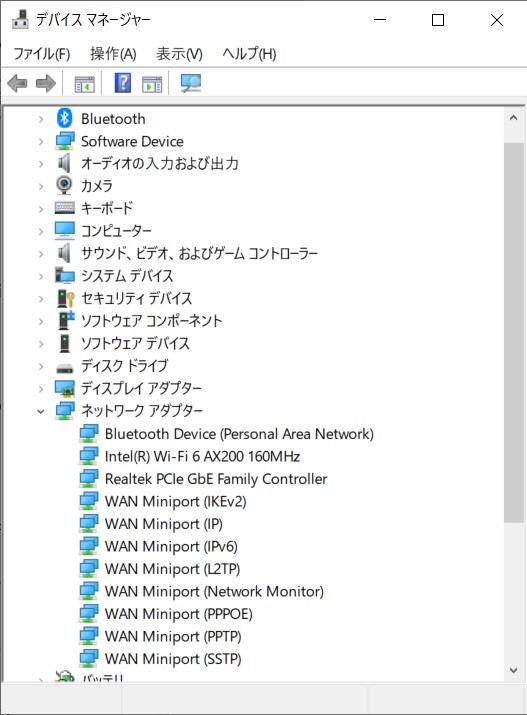Select WAN Miniport (Network Monitor)
The image size is (527, 715).
[214, 591]
